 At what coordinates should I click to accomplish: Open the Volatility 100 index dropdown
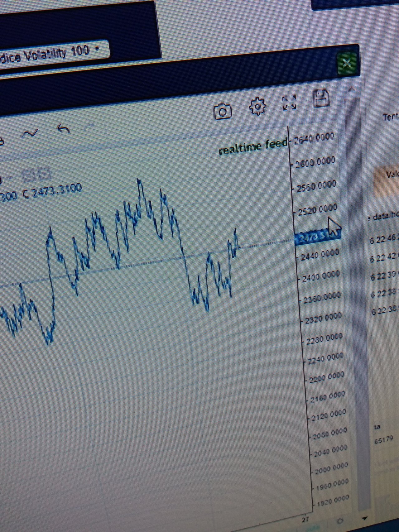tap(55, 53)
